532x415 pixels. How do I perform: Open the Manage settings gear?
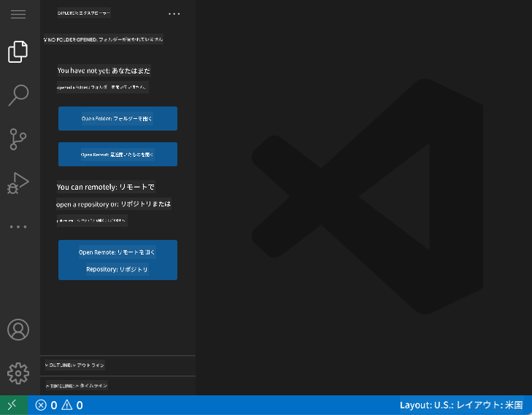pos(18,373)
